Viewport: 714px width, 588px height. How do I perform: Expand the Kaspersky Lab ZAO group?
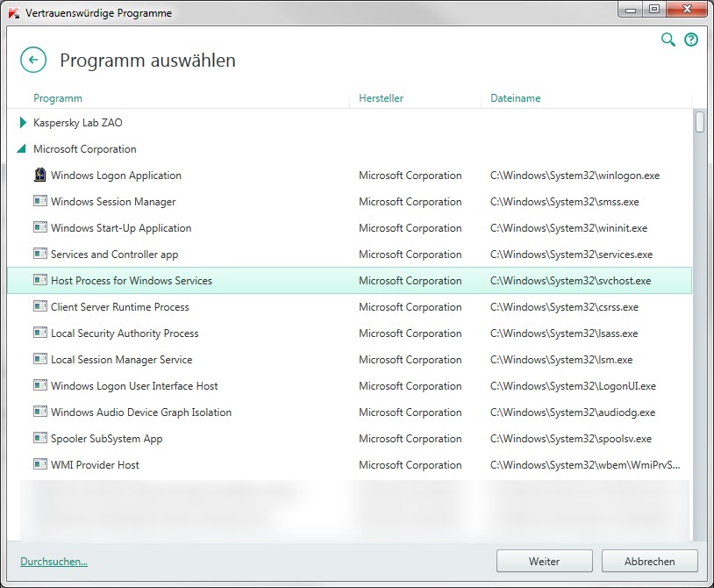(23, 123)
